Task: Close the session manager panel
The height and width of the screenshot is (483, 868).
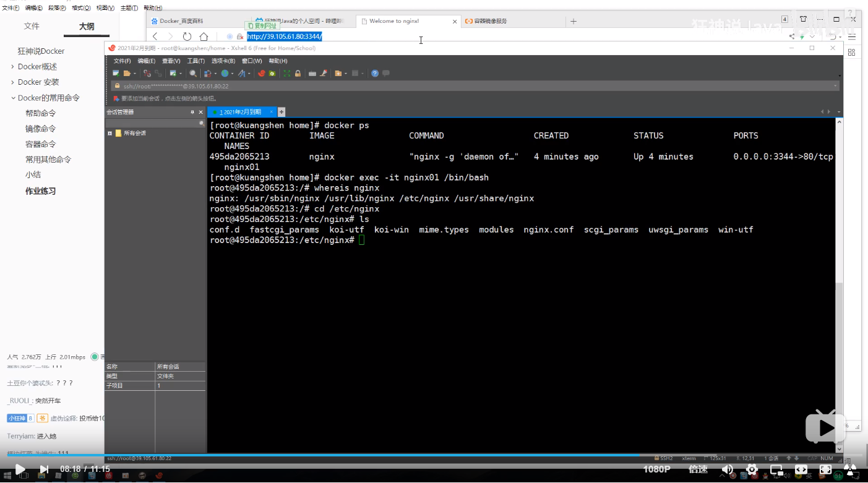Action: tap(200, 112)
